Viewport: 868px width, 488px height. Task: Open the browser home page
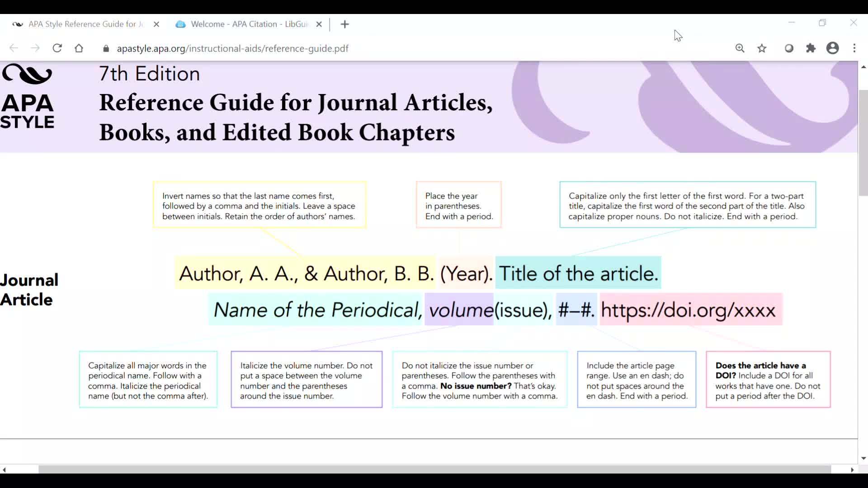79,48
